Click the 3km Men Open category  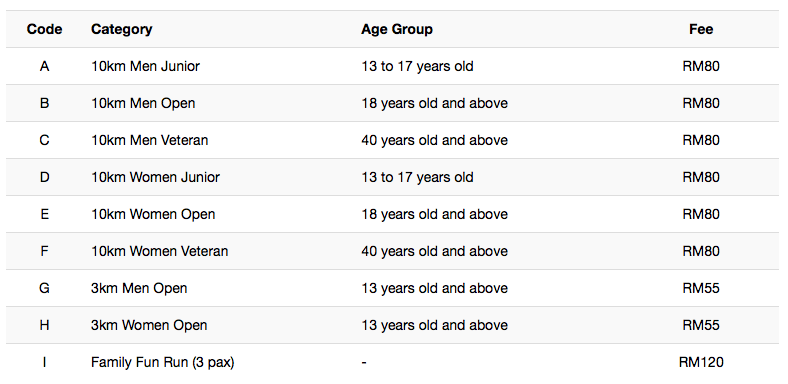[139, 289]
